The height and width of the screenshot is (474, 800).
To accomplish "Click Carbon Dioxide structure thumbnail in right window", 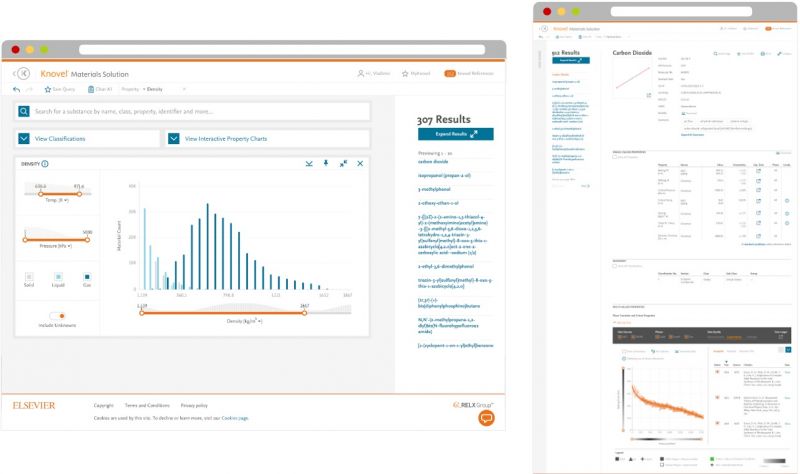I will coord(632,78).
